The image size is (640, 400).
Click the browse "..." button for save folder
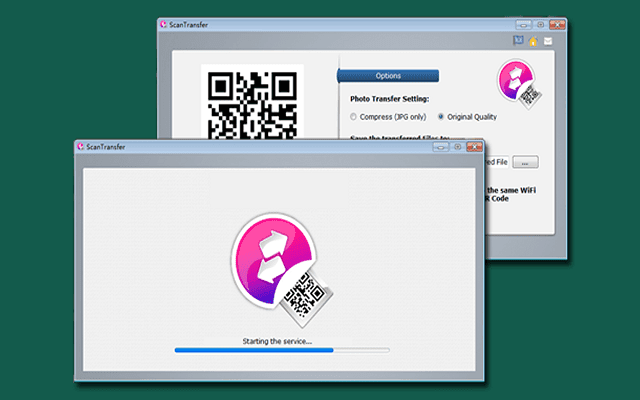pos(525,162)
